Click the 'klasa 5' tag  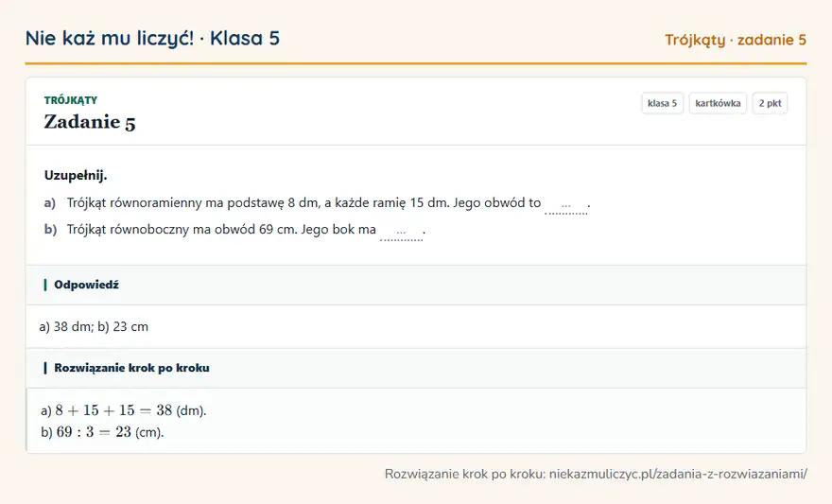point(662,103)
